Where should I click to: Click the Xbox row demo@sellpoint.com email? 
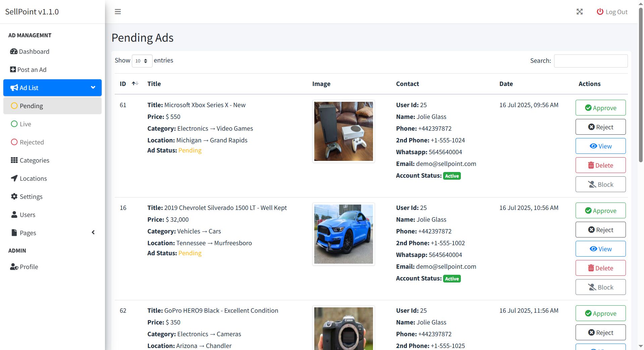click(x=446, y=164)
